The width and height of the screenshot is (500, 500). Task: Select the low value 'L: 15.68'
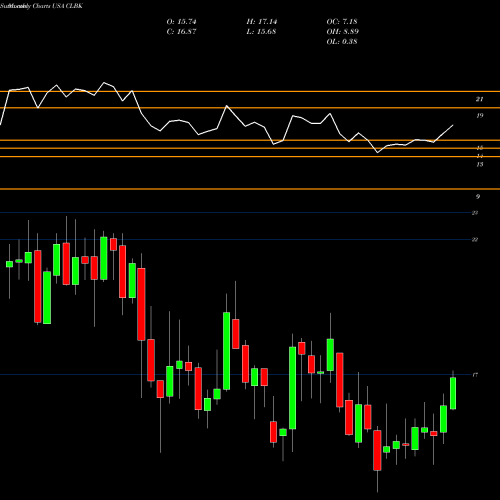(261, 32)
